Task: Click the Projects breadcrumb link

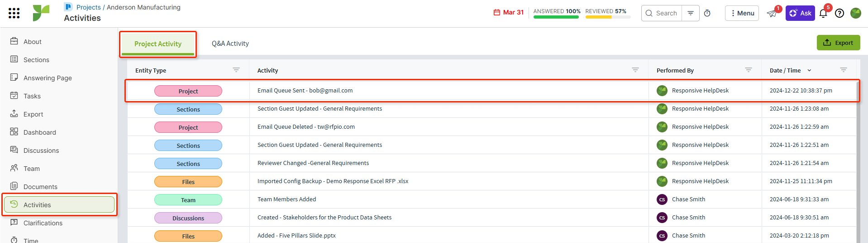Action: 89,7
